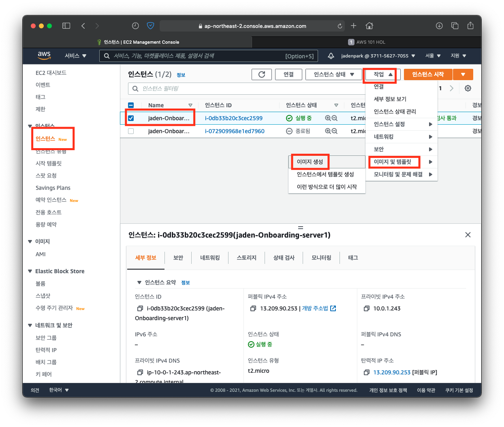
Task: Check the terminated instance row checkbox
Action: coord(131,131)
